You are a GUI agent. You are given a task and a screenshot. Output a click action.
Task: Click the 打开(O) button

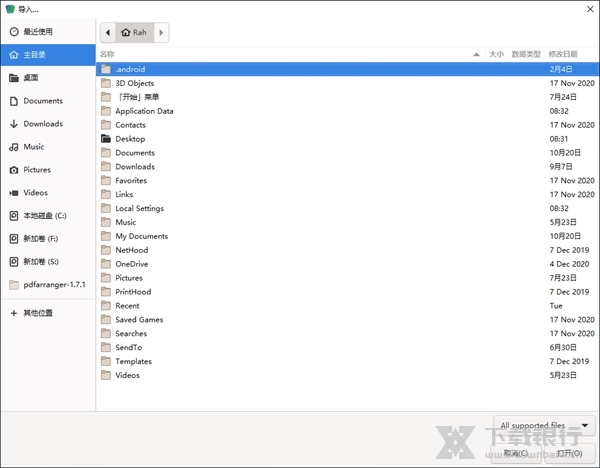tap(570, 452)
